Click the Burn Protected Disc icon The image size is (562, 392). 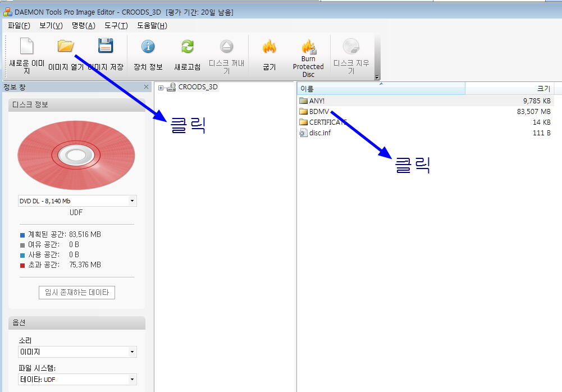click(309, 46)
